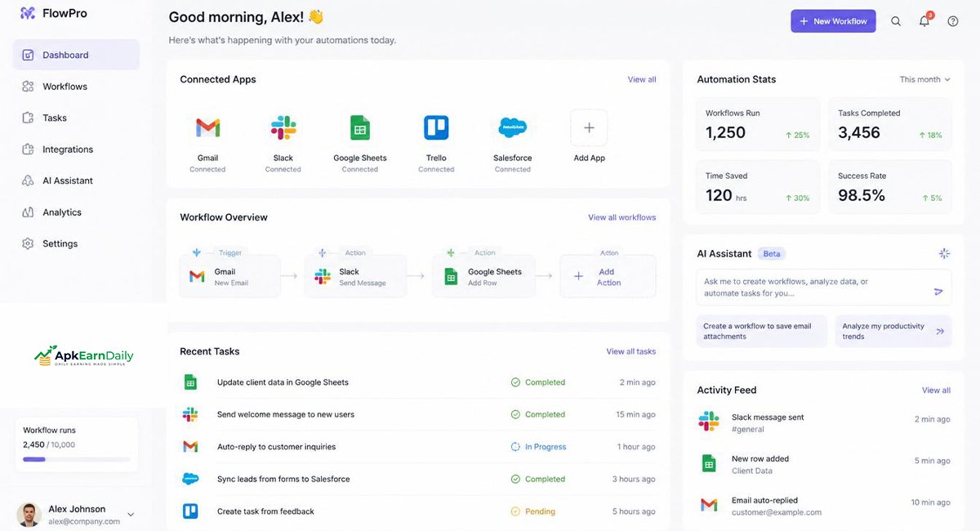Click View all workflows link
Image resolution: width=980 pixels, height=531 pixels.
(622, 217)
